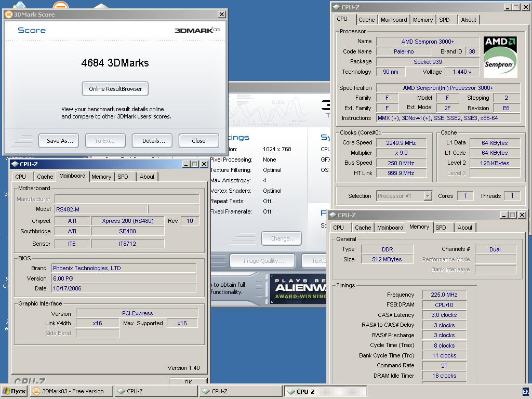Image resolution: width=532 pixels, height=399 pixels.
Task: Click the Image Quality... button
Action: pos(262,261)
